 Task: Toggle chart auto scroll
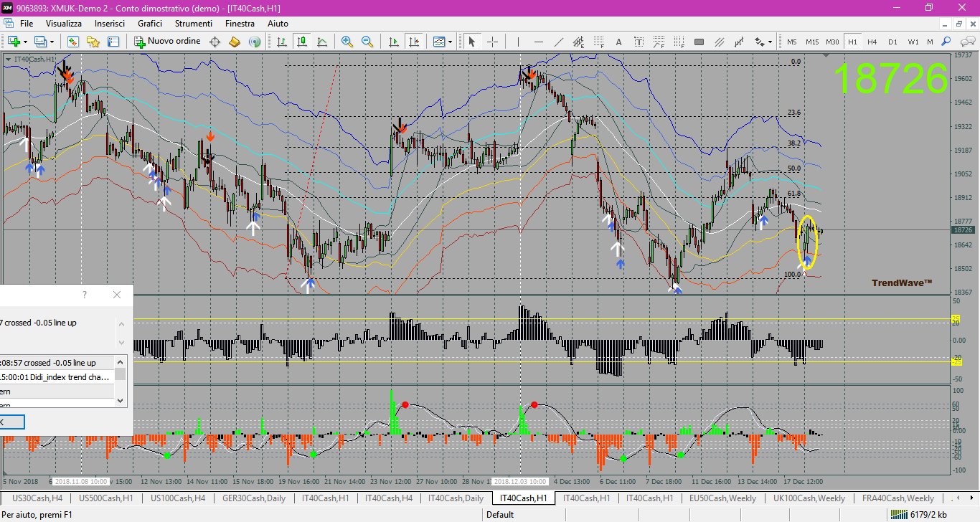[393, 42]
